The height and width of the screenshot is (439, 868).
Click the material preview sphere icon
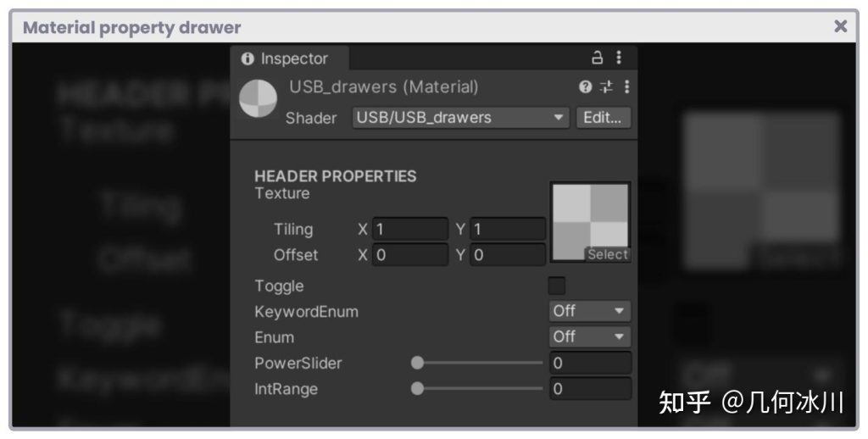(258, 98)
